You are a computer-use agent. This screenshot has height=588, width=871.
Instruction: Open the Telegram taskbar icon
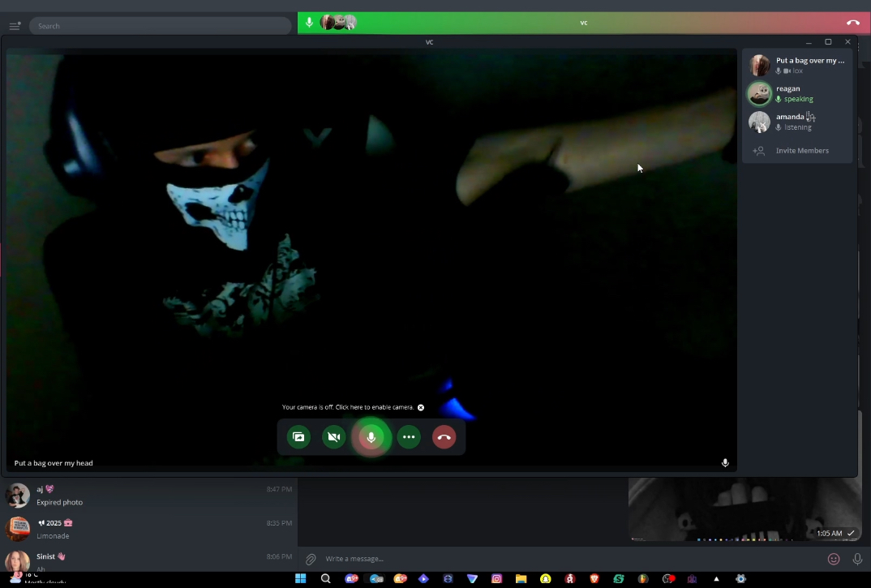coord(376,578)
